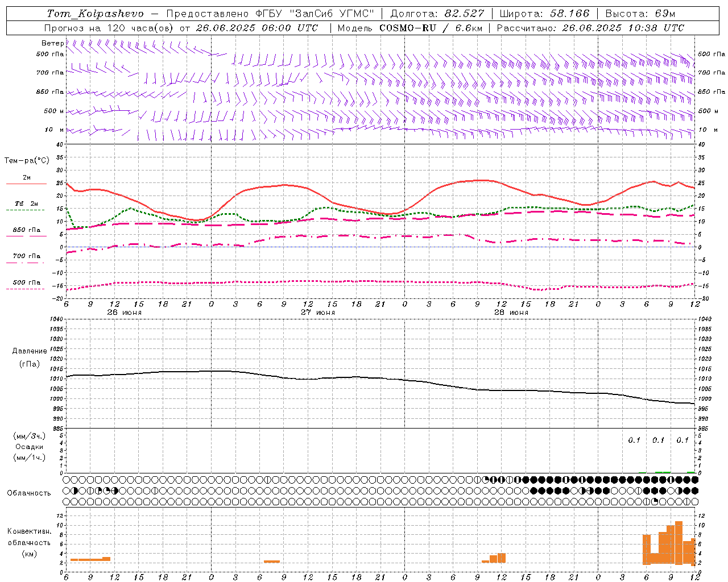The image size is (728, 582).
Task: Click the 'Давление' pressure panel title
Action: [30, 351]
